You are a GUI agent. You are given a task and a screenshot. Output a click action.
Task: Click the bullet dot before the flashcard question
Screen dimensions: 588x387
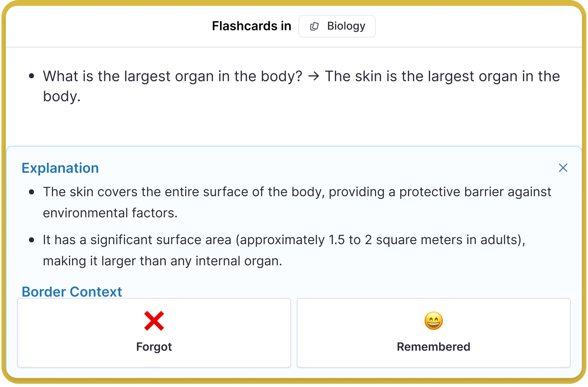(32, 76)
